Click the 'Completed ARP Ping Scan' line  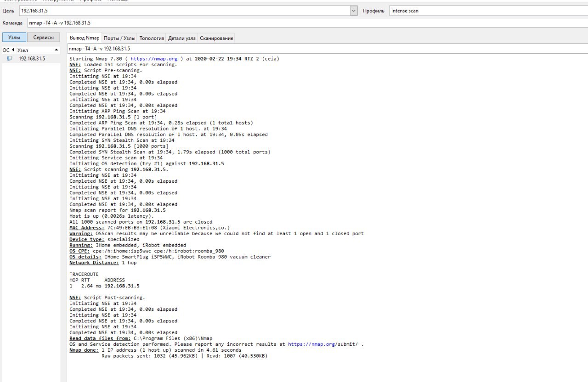(161, 123)
